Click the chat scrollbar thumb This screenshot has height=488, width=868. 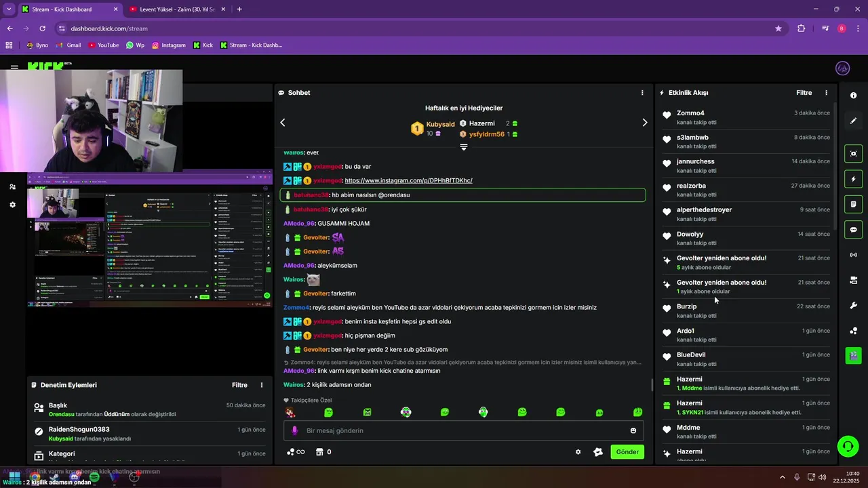click(x=652, y=384)
